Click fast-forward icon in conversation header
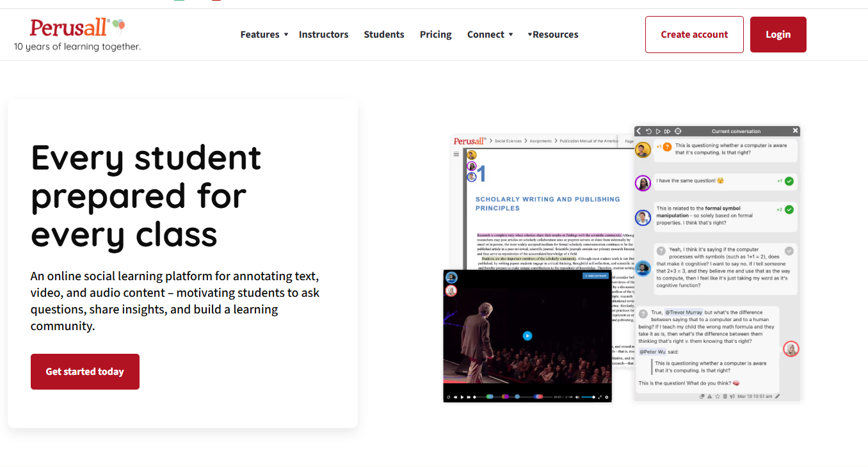868x467 pixels. pyautogui.click(x=667, y=131)
